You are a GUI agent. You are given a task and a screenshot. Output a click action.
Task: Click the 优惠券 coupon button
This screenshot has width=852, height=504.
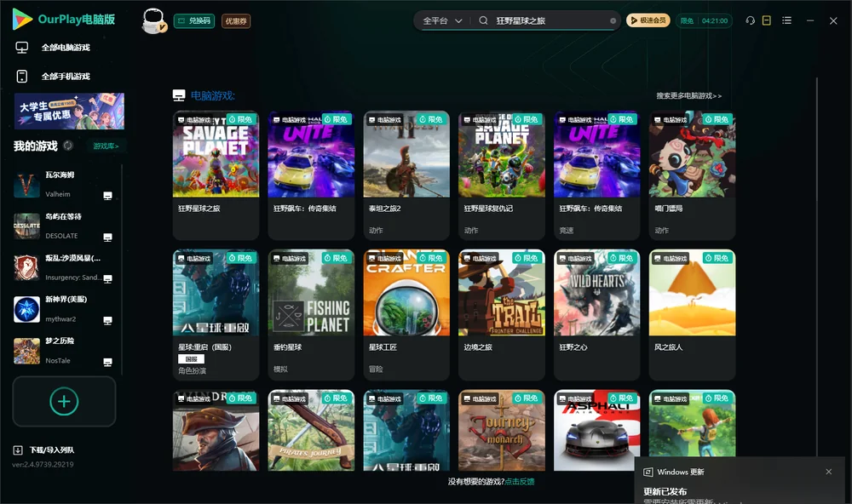(236, 20)
